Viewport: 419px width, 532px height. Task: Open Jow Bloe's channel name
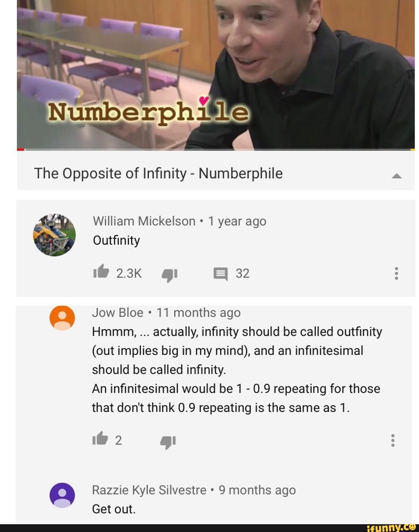pyautogui.click(x=118, y=312)
